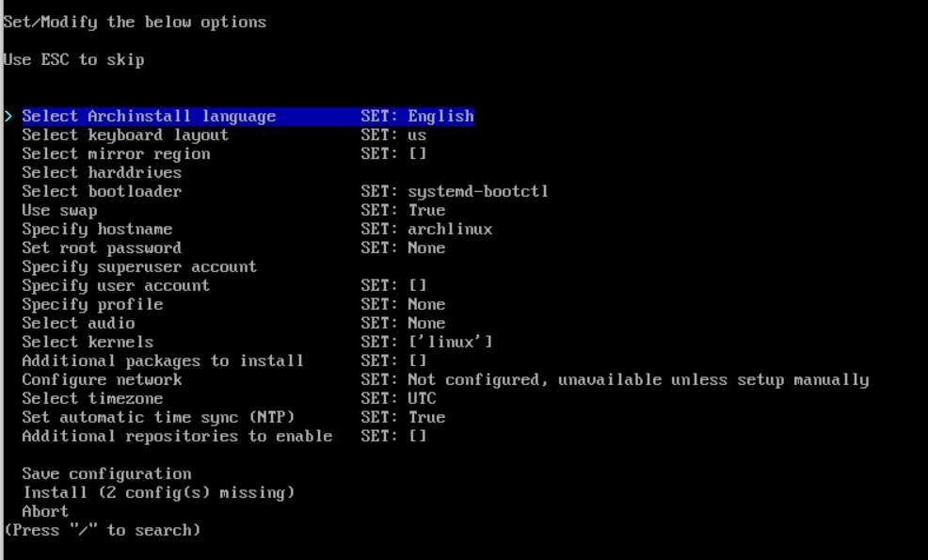This screenshot has width=928, height=560.
Task: Click 'Not configured, unavailable unless setup manually' text
Action: (x=638, y=380)
